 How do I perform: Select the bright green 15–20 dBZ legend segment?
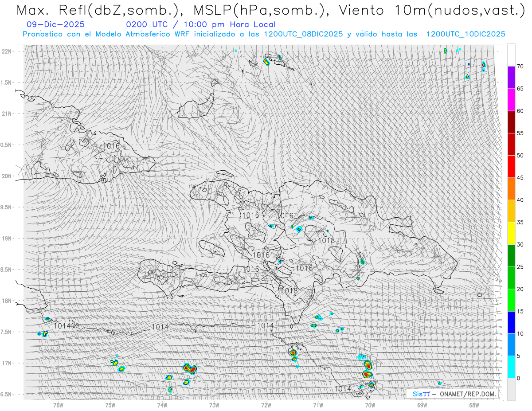coord(511,300)
